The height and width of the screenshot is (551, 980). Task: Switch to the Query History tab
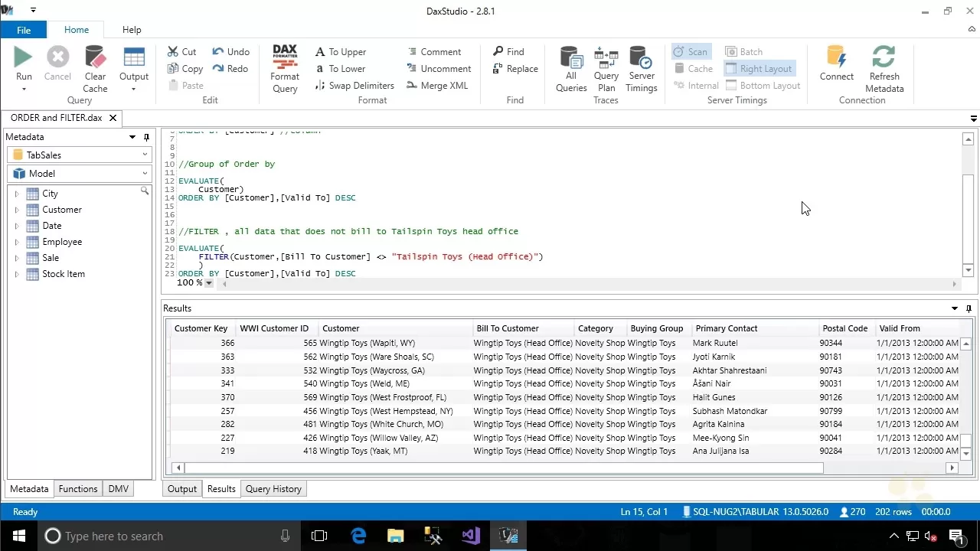pyautogui.click(x=273, y=488)
